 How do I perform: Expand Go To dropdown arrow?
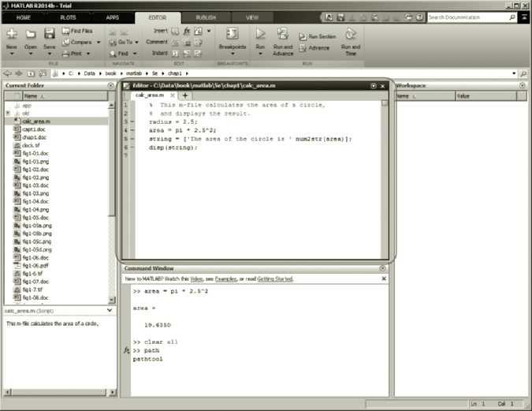[136, 42]
